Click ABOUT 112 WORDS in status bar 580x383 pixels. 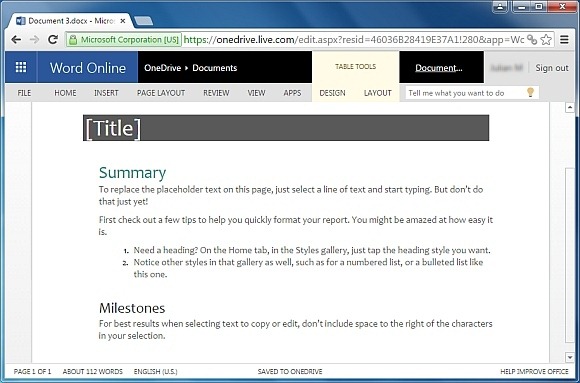(92, 372)
